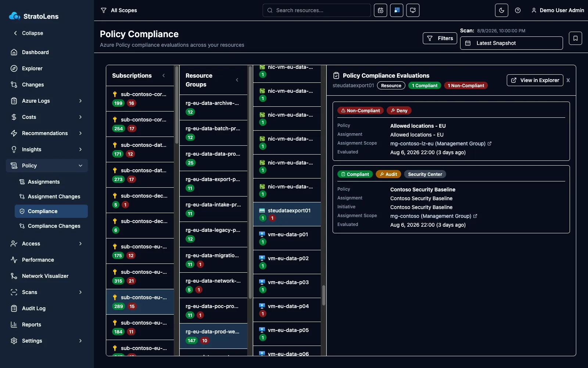Click the storage account icon for steudataexport01
This screenshot has height=368, width=588.
[262, 210]
